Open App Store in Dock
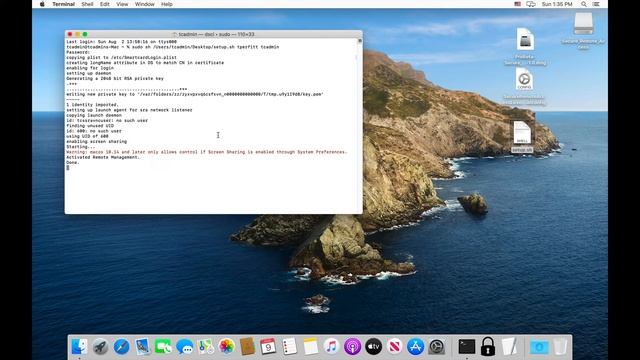Image resolution: width=640 pixels, height=360 pixels. pyautogui.click(x=416, y=347)
